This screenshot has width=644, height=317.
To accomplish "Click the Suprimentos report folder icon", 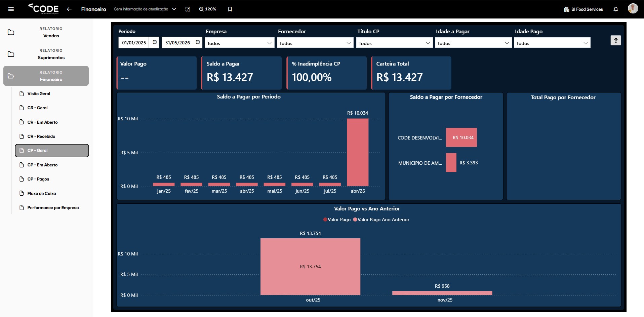I will (x=11, y=54).
